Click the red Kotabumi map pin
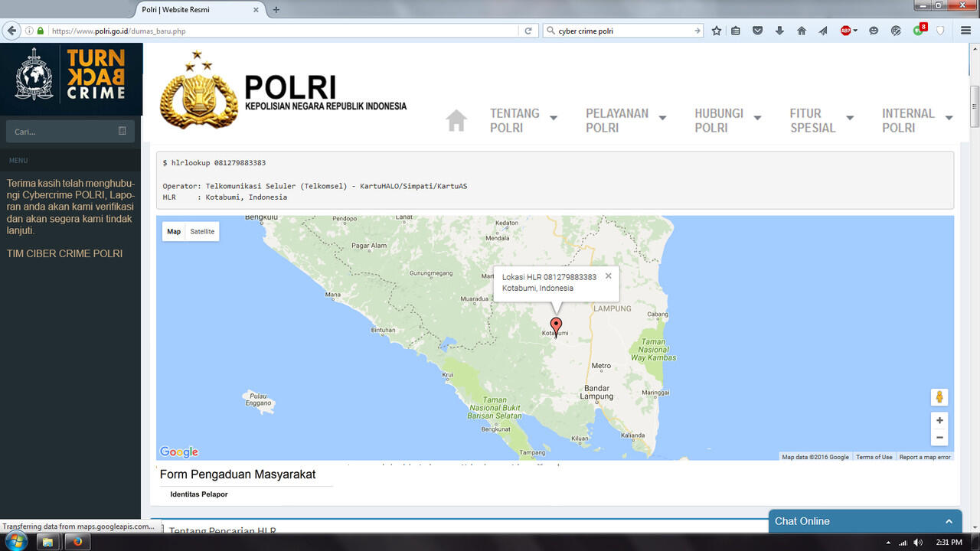Viewport: 980px width, 551px height. pyautogui.click(x=556, y=326)
